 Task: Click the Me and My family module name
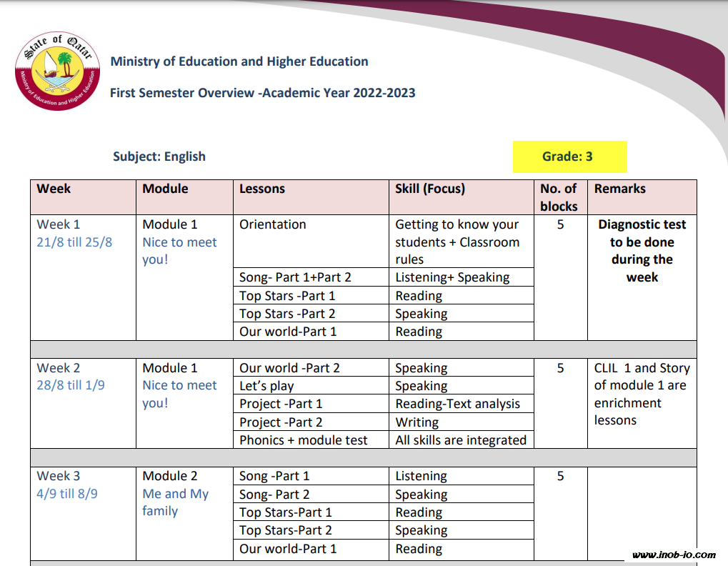click(x=175, y=502)
